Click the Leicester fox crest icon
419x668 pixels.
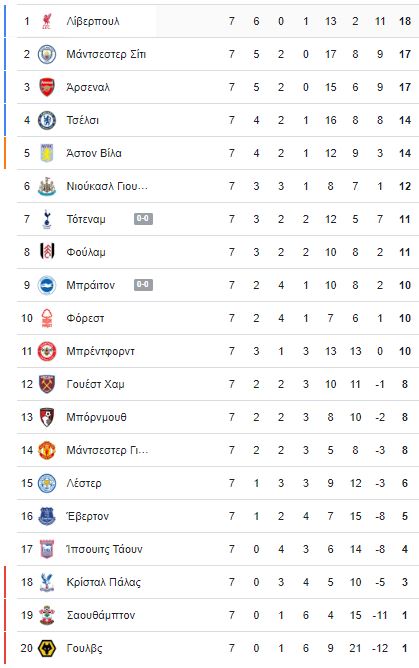tap(47, 483)
